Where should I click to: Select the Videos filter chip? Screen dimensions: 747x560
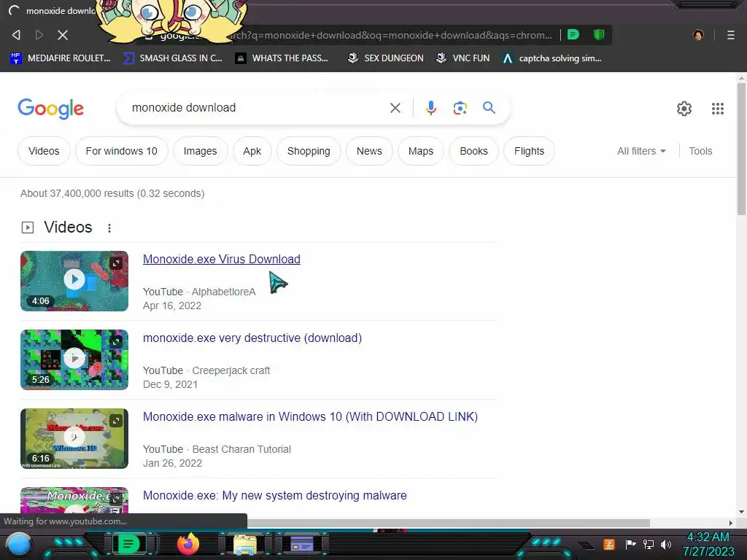(x=44, y=151)
